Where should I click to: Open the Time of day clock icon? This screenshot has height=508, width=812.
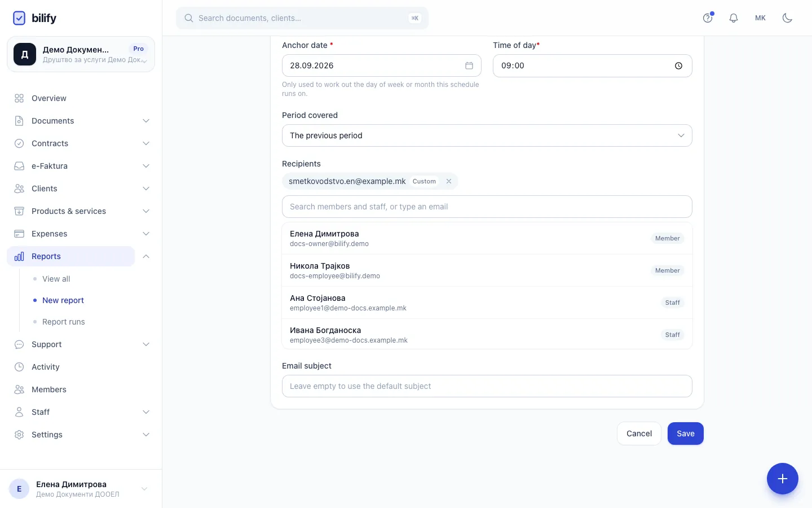pyautogui.click(x=678, y=65)
